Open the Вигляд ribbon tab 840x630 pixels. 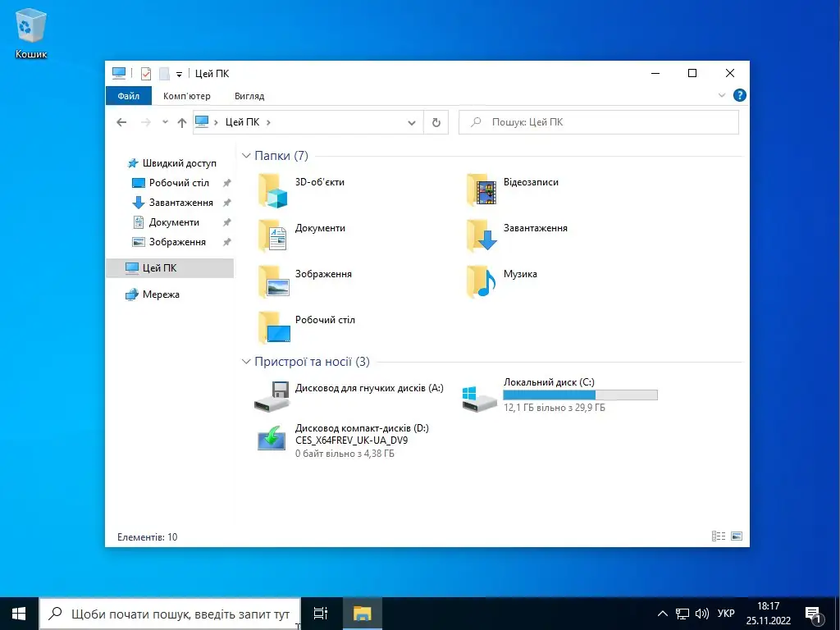point(249,96)
